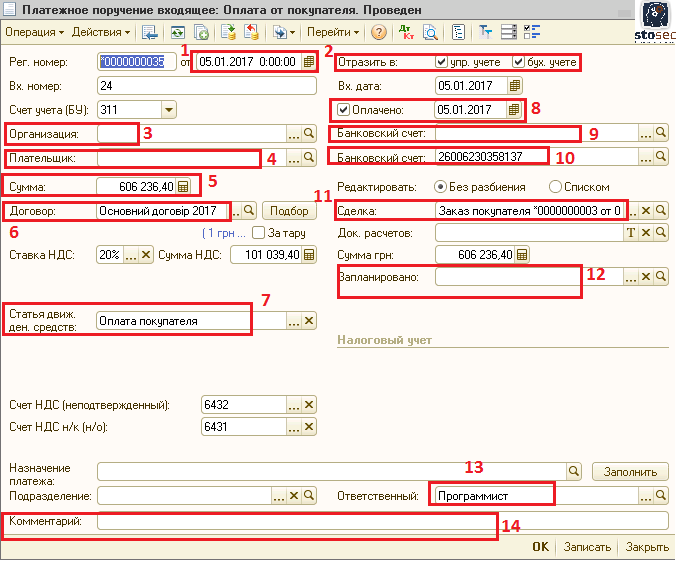The width and height of the screenshot is (679, 561).
Task: Open the Перейти menu
Action: (x=333, y=32)
